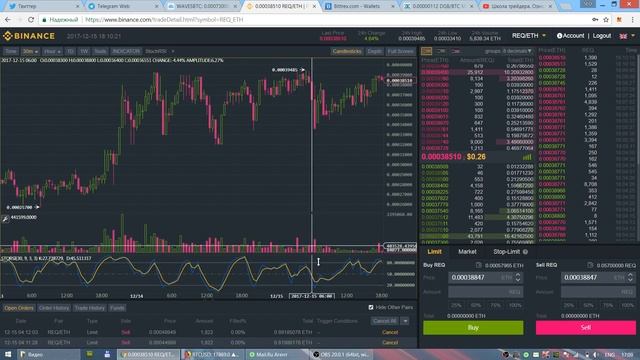640x360 pixels.
Task: Switch to the Limit order tab
Action: (434, 252)
